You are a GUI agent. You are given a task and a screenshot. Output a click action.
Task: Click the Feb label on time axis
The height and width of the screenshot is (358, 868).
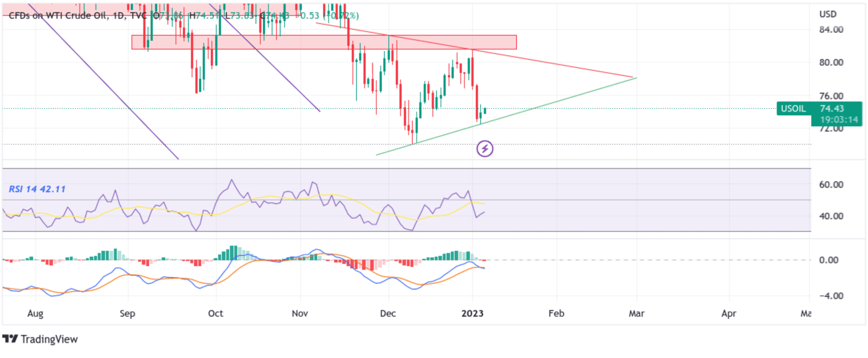(556, 313)
